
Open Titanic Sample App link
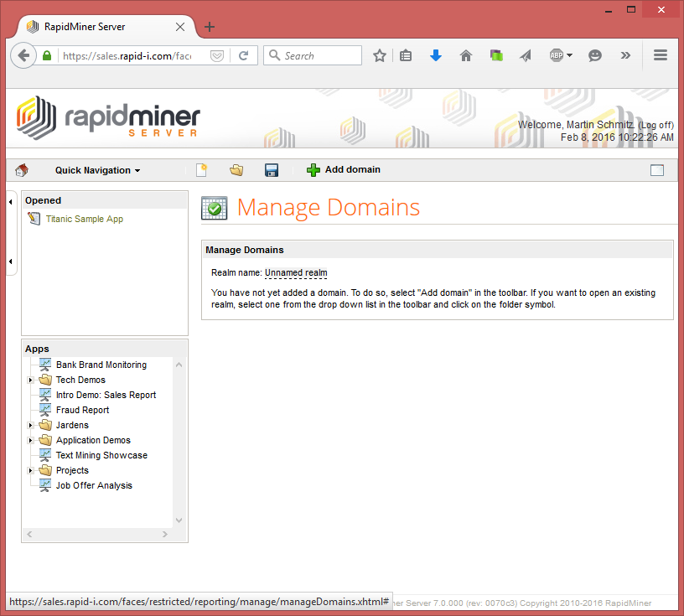84,219
